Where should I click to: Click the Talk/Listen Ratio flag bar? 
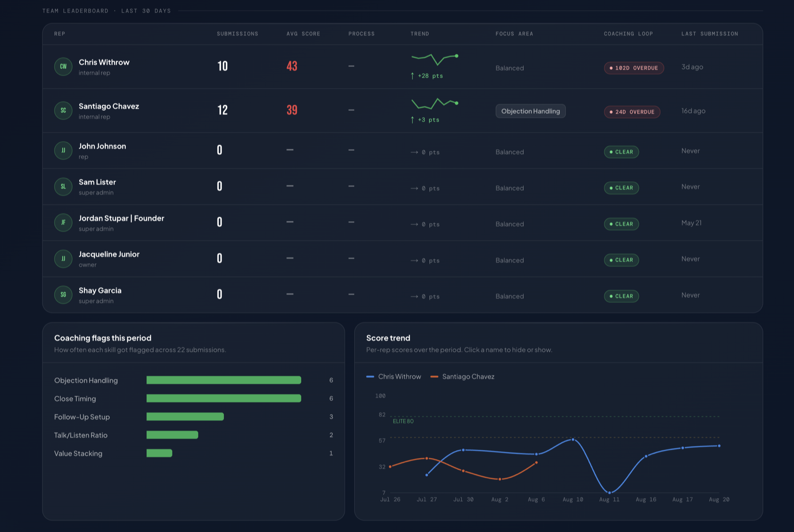point(172,435)
